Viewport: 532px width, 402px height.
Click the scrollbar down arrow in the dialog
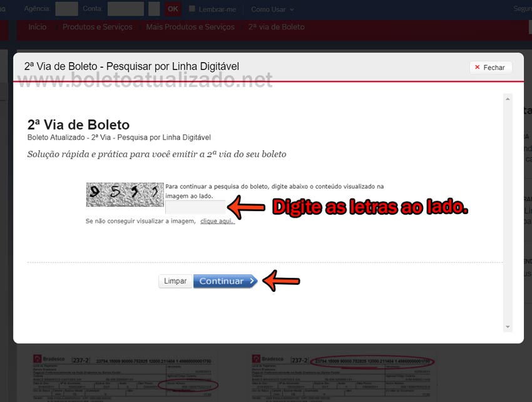point(508,326)
